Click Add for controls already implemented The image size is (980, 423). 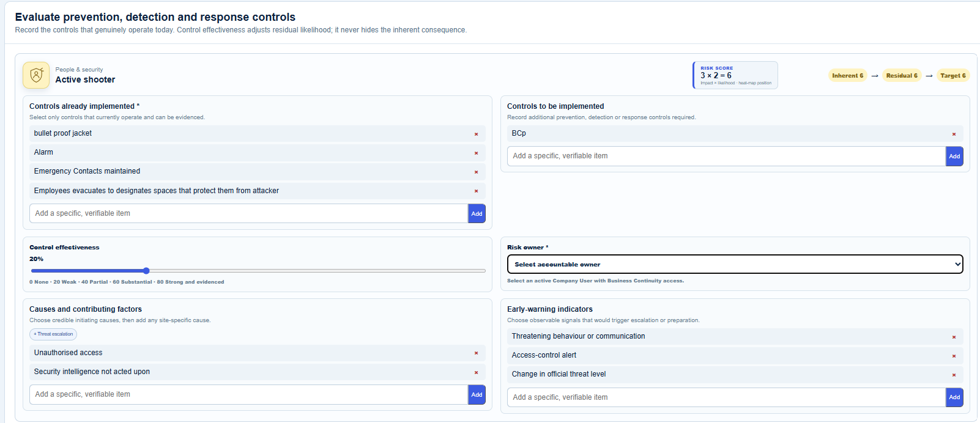[477, 213]
